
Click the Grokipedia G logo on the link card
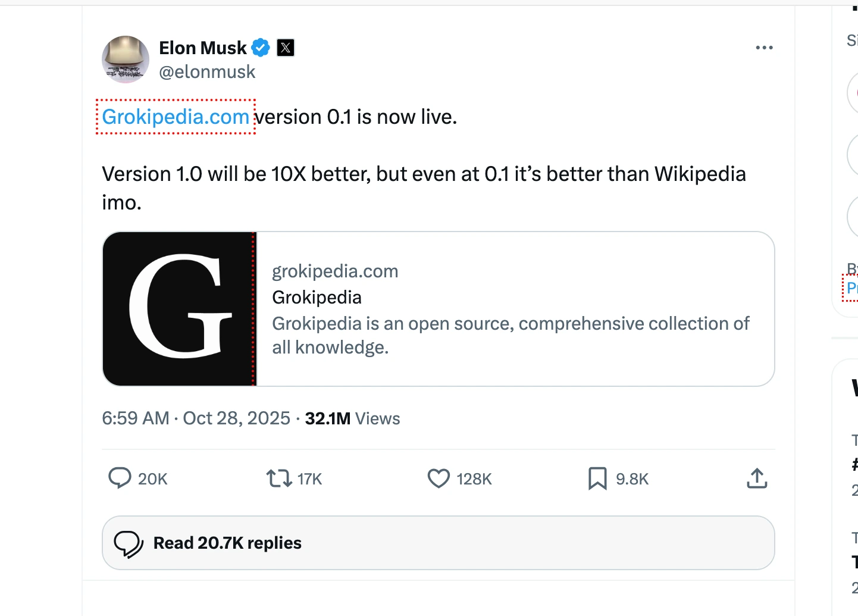tap(179, 308)
